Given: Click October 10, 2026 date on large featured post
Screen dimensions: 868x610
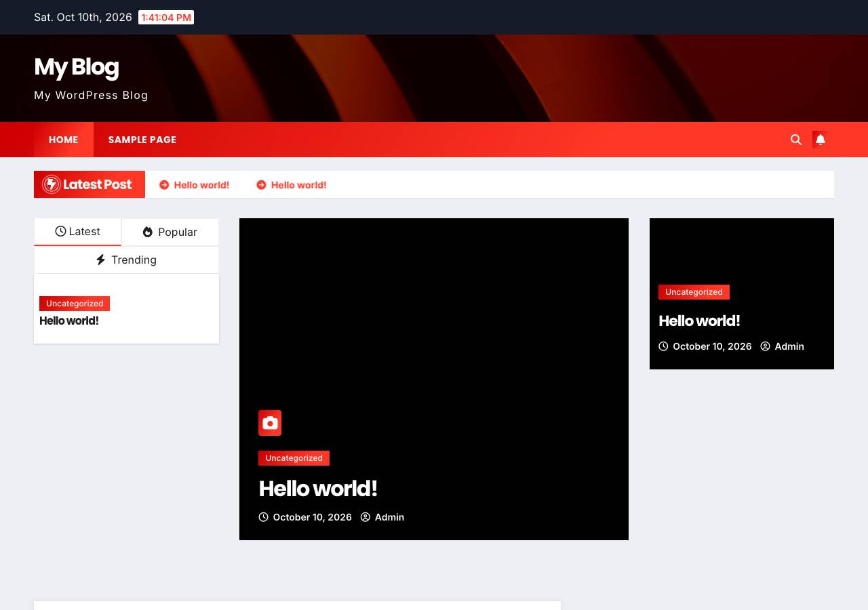Looking at the screenshot, I should coord(312,517).
